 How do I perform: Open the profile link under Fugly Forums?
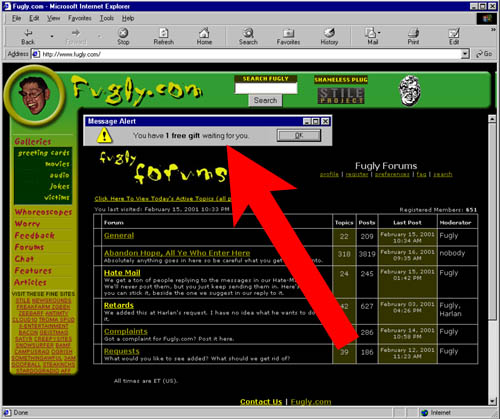[329, 174]
